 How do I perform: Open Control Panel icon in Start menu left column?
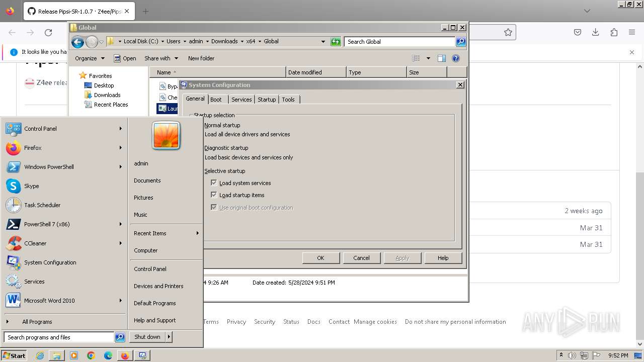click(x=14, y=129)
